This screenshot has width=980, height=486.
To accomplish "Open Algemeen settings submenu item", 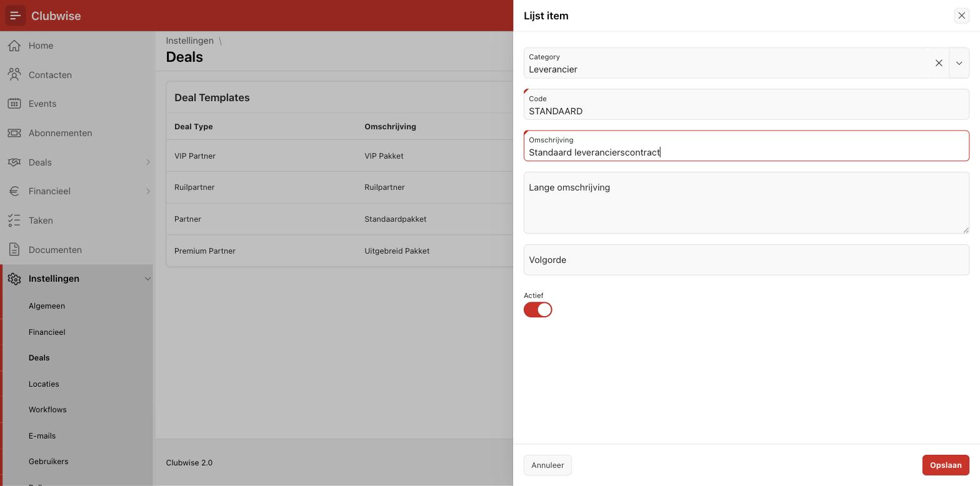I will [47, 306].
